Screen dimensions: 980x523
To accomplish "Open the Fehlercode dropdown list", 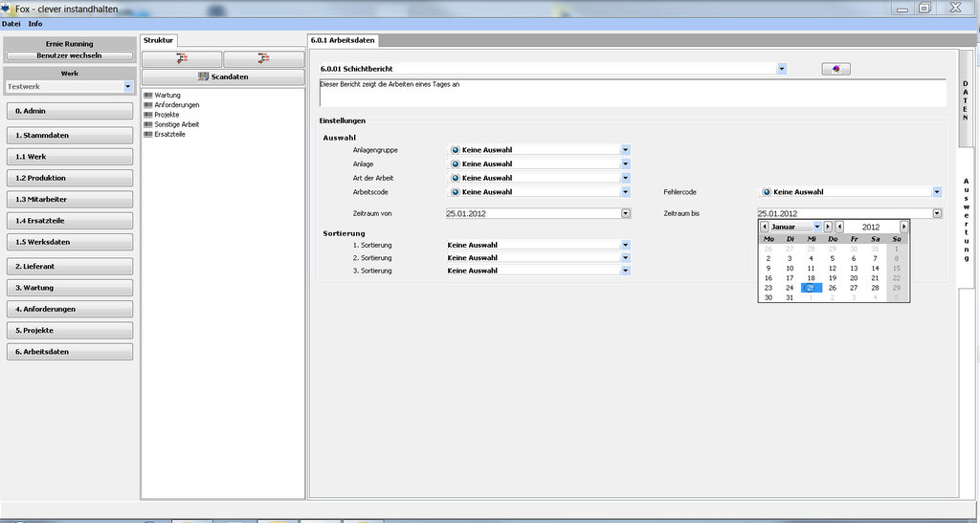I will pos(937,192).
